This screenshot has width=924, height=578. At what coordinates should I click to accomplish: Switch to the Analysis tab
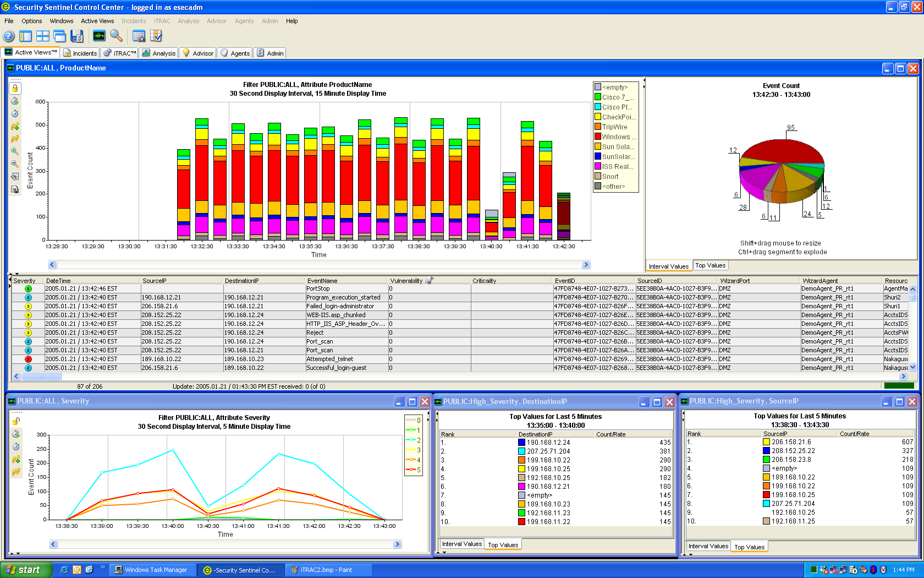(x=158, y=53)
